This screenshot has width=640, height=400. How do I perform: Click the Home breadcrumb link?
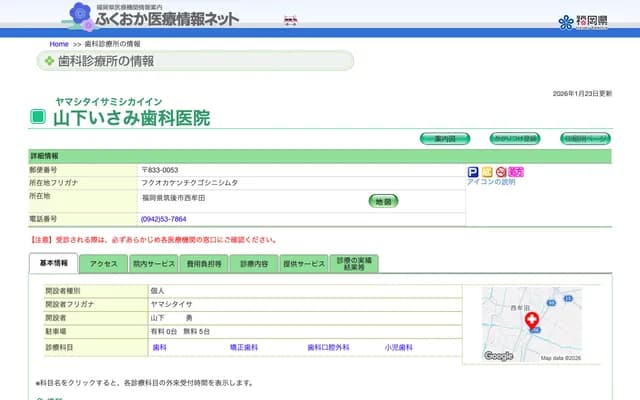click(x=59, y=44)
